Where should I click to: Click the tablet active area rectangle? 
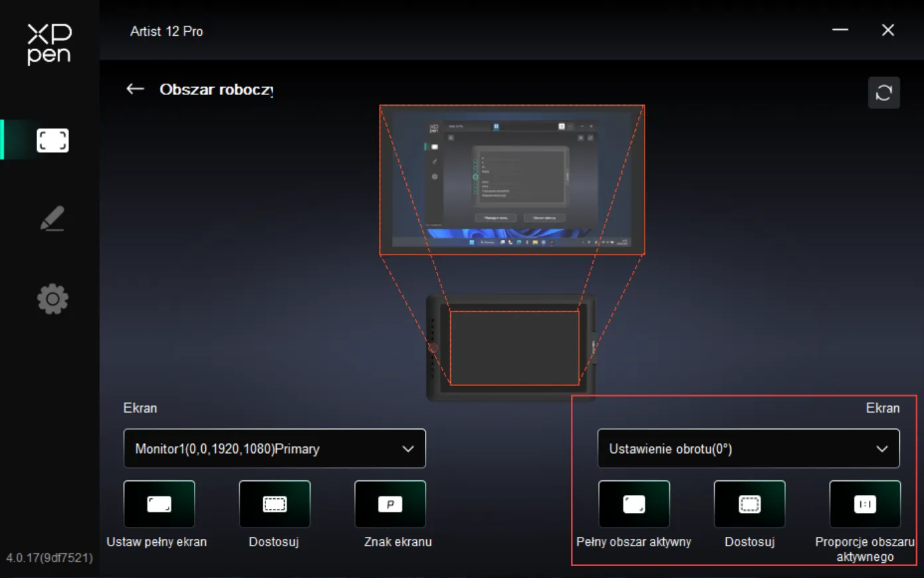(x=514, y=347)
